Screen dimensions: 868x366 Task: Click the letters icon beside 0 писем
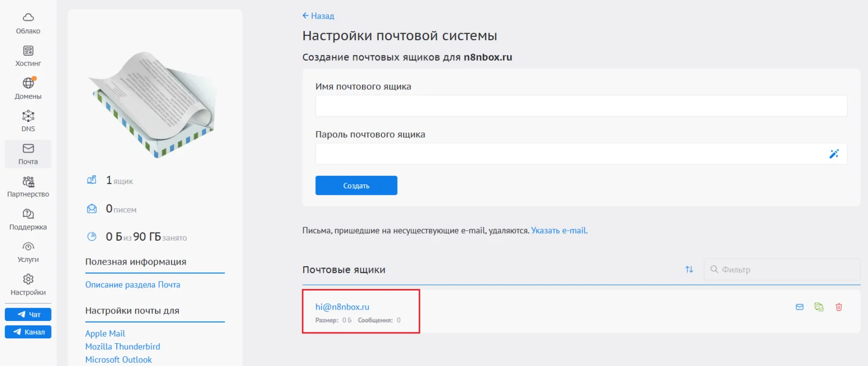[x=92, y=209]
